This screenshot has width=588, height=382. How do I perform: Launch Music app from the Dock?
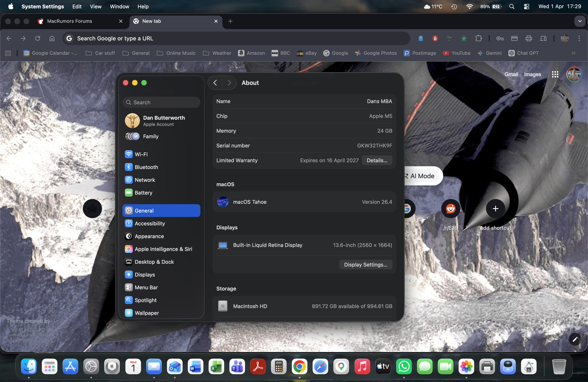pos(362,367)
